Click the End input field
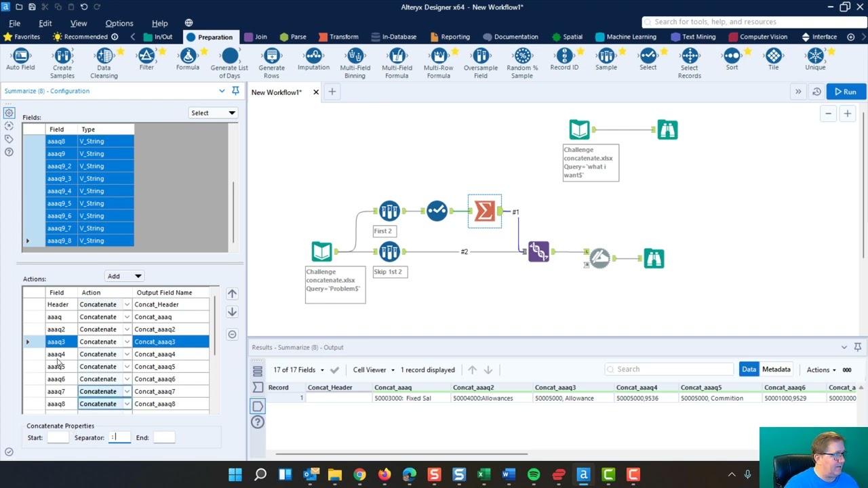The image size is (868, 488). tap(164, 437)
